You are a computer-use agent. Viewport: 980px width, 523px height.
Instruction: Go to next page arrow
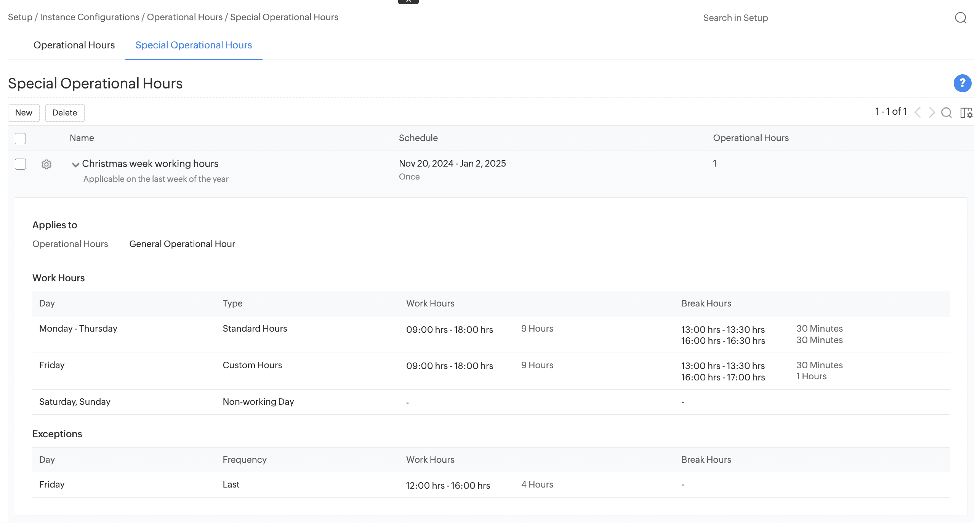click(932, 112)
